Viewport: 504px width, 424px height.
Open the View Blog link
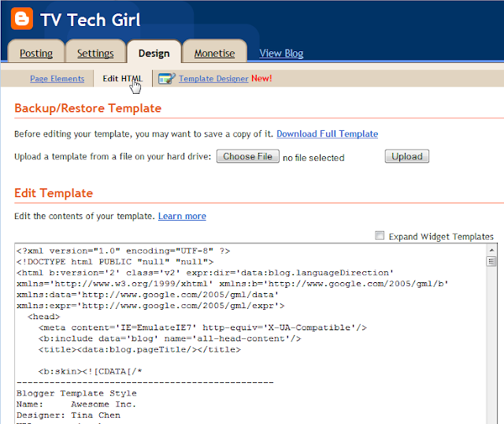pyautogui.click(x=281, y=53)
